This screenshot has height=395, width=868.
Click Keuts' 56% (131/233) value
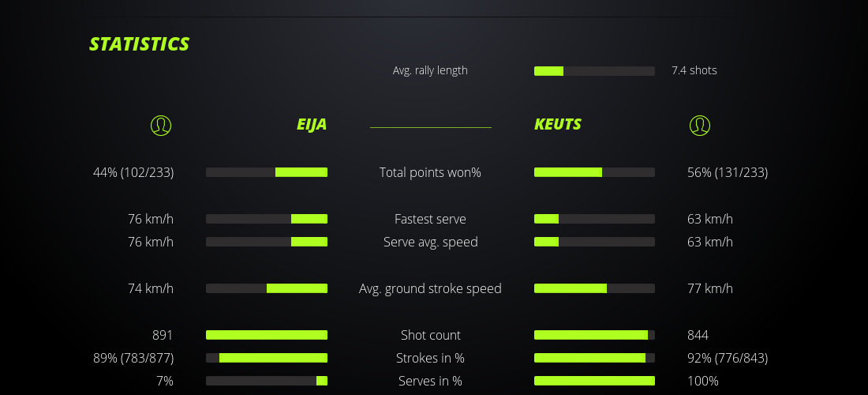pos(728,172)
